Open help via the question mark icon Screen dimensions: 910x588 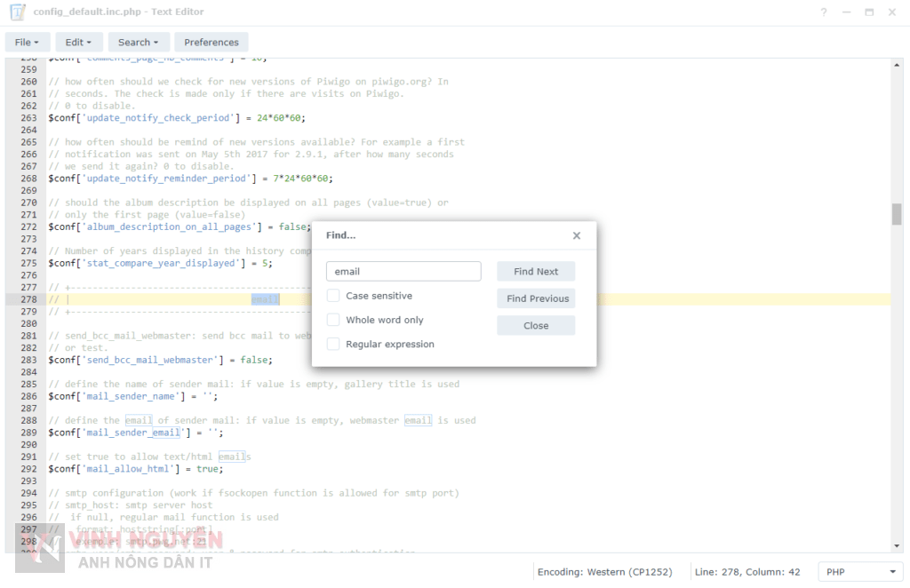824,12
